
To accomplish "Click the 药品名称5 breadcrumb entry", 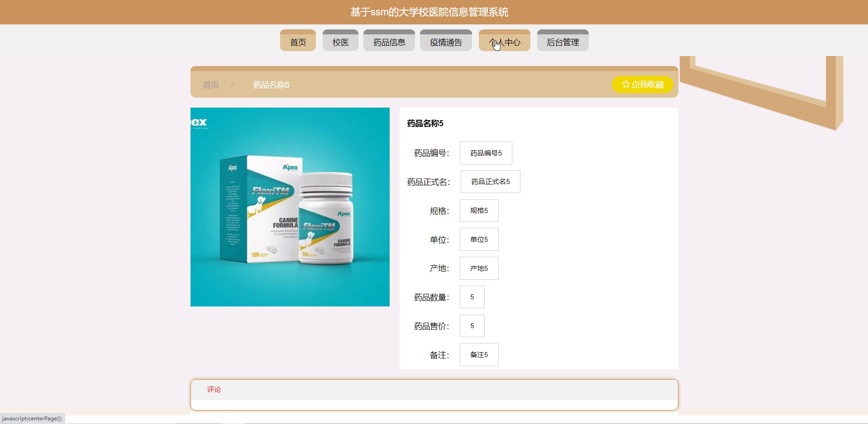I will (x=271, y=85).
